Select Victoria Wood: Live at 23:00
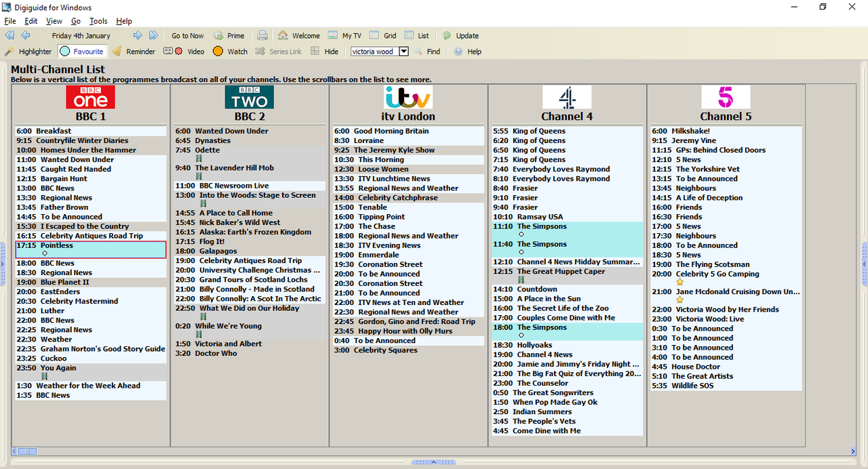The height and width of the screenshot is (469, 868). [x=726, y=319]
